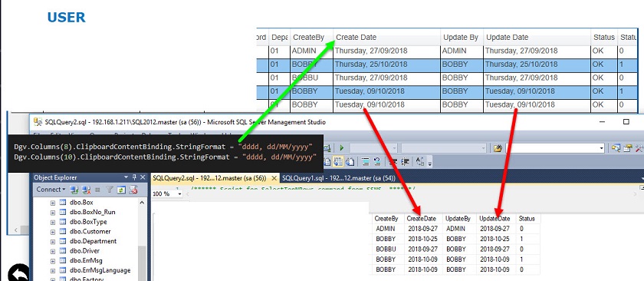
Task: Click the Specify Template Values icon
Action: coord(420,162)
